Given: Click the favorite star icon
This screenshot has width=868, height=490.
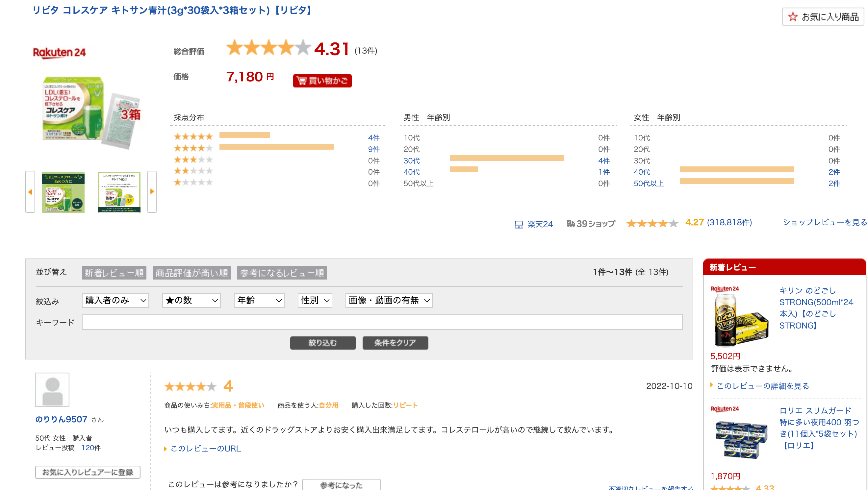Looking at the screenshot, I should coord(793,16).
